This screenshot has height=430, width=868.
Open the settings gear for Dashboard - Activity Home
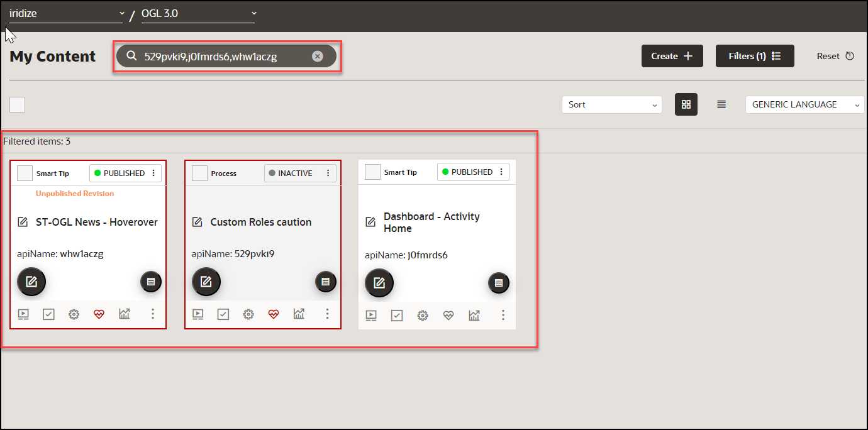(423, 316)
